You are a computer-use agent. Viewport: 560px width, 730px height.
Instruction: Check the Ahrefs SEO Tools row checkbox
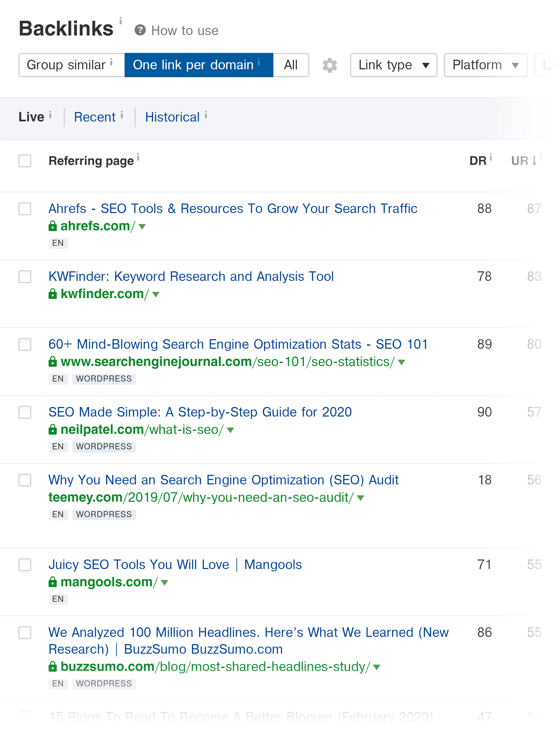[25, 209]
